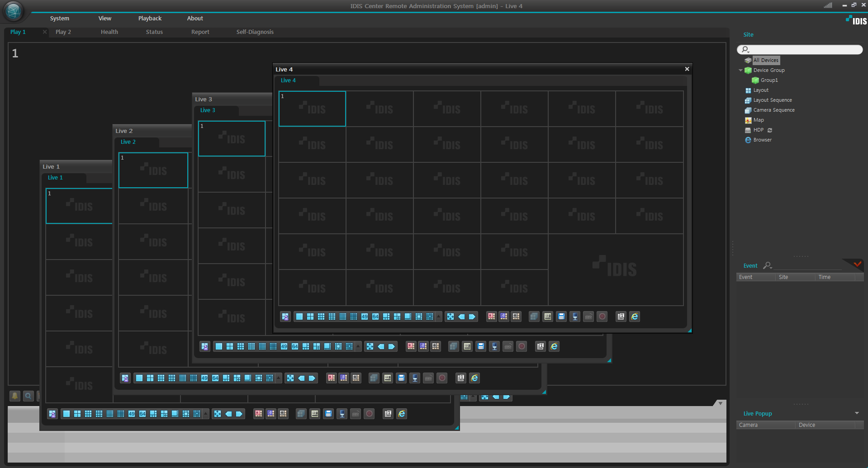The image size is (868, 468).
Task: Click the red asterisk grid icon in Live 4
Action: pyautogui.click(x=492, y=317)
